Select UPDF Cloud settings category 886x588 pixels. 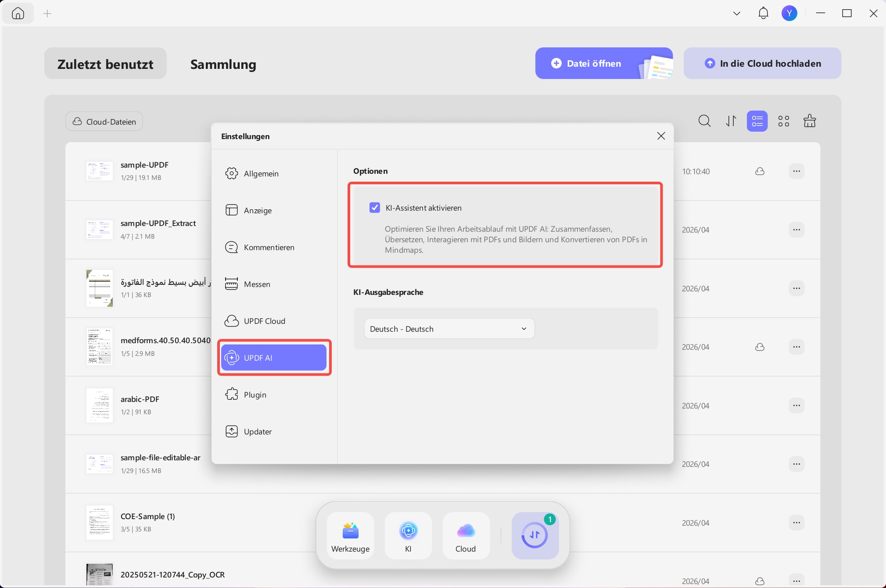pos(274,321)
